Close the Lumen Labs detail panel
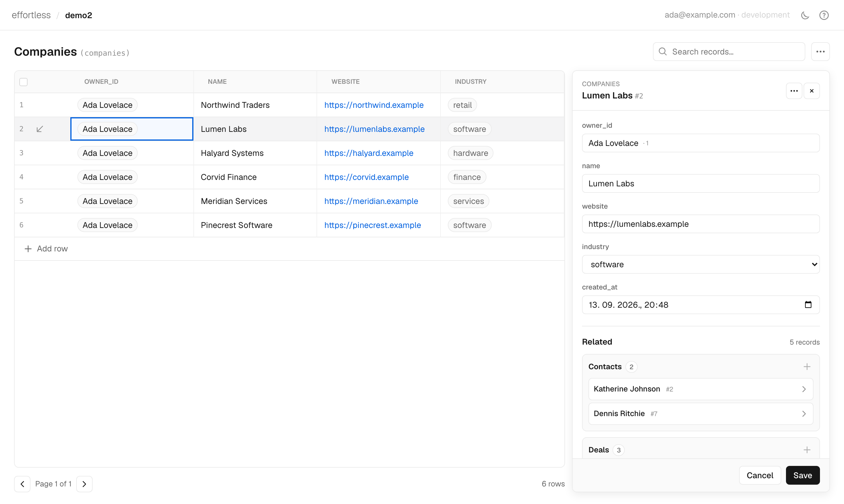 (x=811, y=91)
